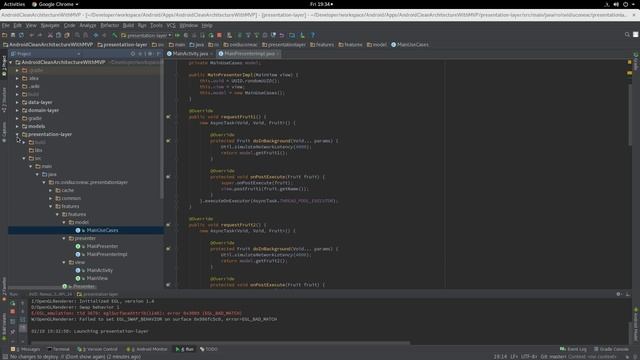Click the Navigate Back arrow icon
The height and width of the screenshot is (360, 640).
click(x=96, y=36)
